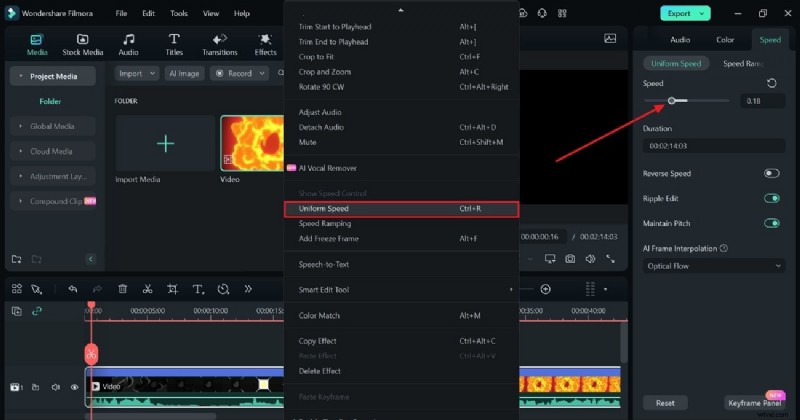Screen dimensions: 800x420
Task: Click the preview volume speaker icon
Action: pyautogui.click(x=591, y=259)
